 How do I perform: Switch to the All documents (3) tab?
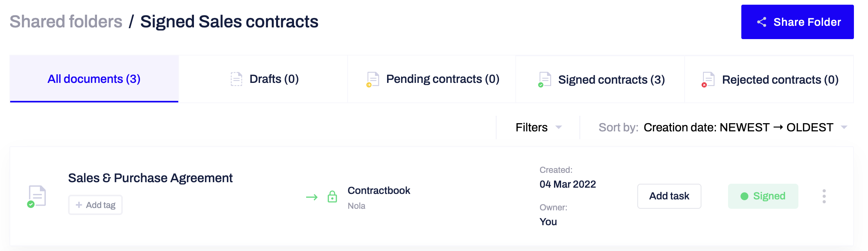pos(94,79)
